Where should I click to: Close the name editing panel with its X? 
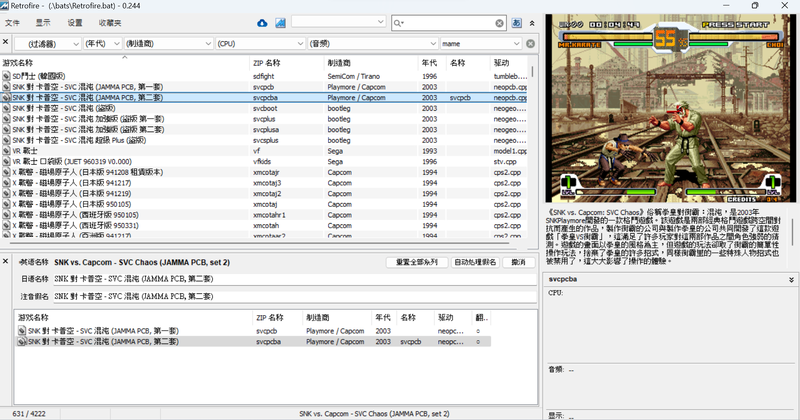[x=5, y=261]
